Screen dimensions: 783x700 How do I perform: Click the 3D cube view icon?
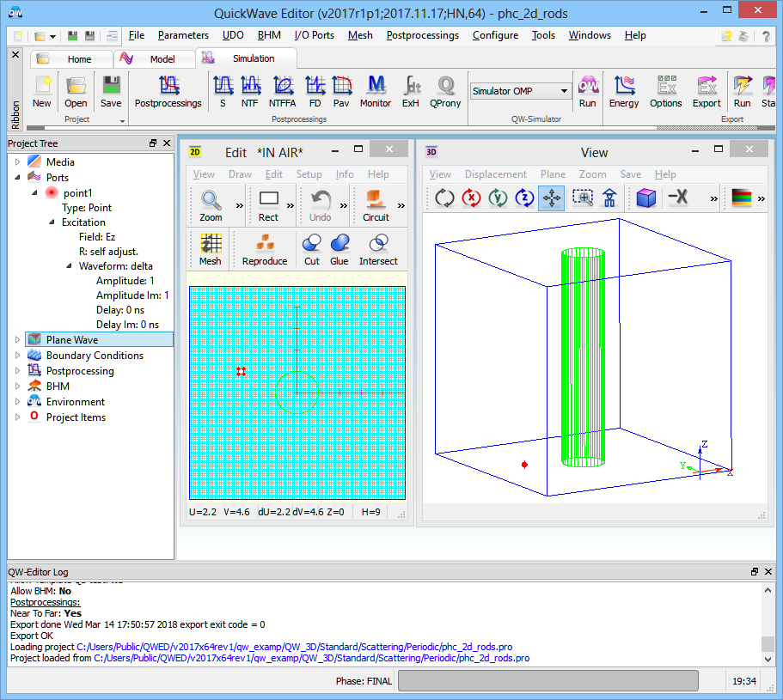645,198
